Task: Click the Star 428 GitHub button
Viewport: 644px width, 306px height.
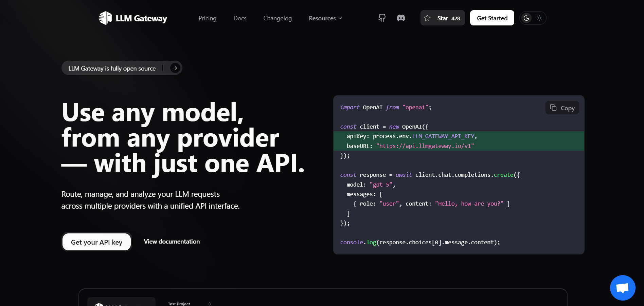Action: [443, 18]
